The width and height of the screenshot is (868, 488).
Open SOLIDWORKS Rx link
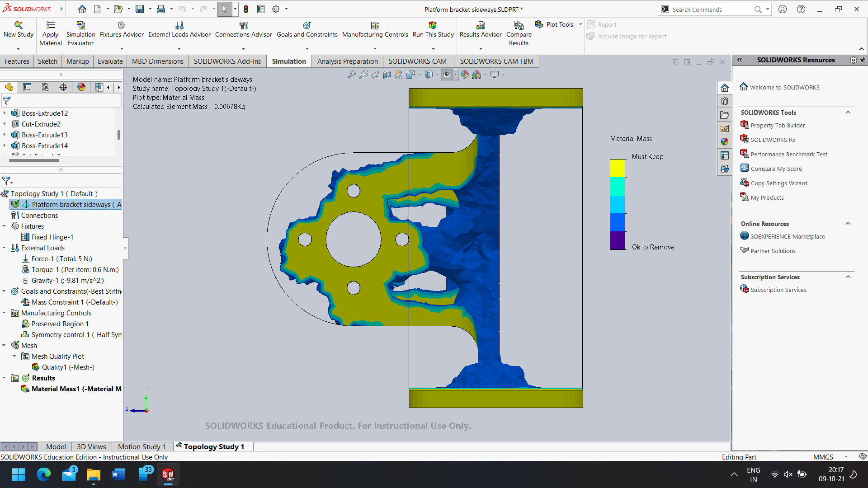[773, 140]
